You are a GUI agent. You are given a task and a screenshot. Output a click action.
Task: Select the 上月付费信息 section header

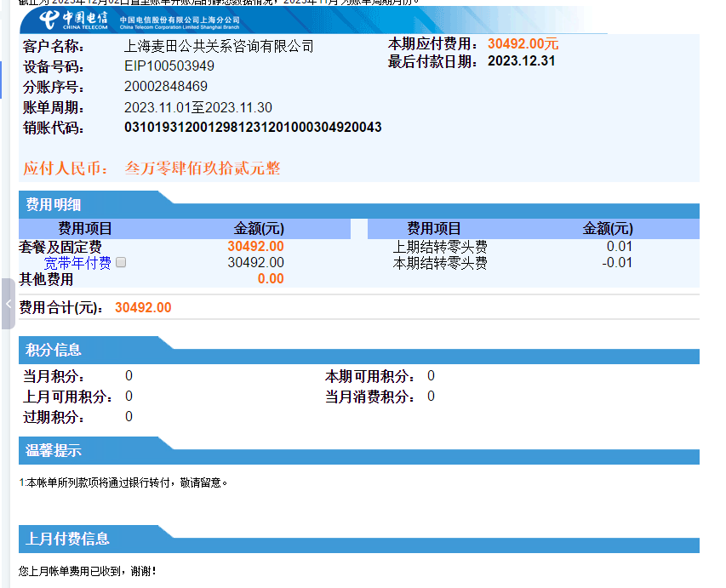click(x=67, y=539)
